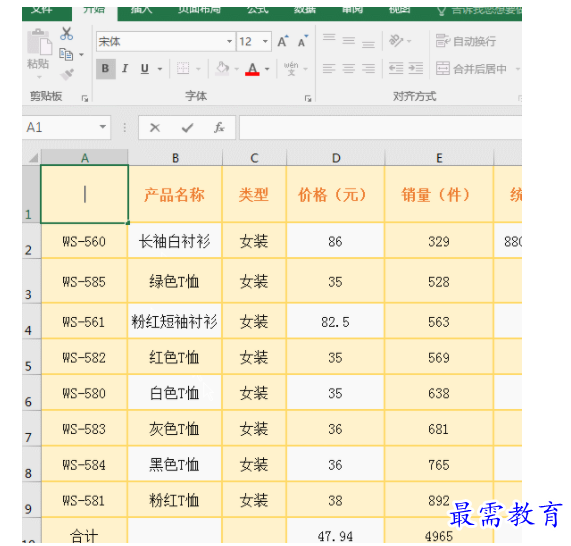Screen dimensions: 571x546
Task: Increase font size with large A icon
Action: 283,42
